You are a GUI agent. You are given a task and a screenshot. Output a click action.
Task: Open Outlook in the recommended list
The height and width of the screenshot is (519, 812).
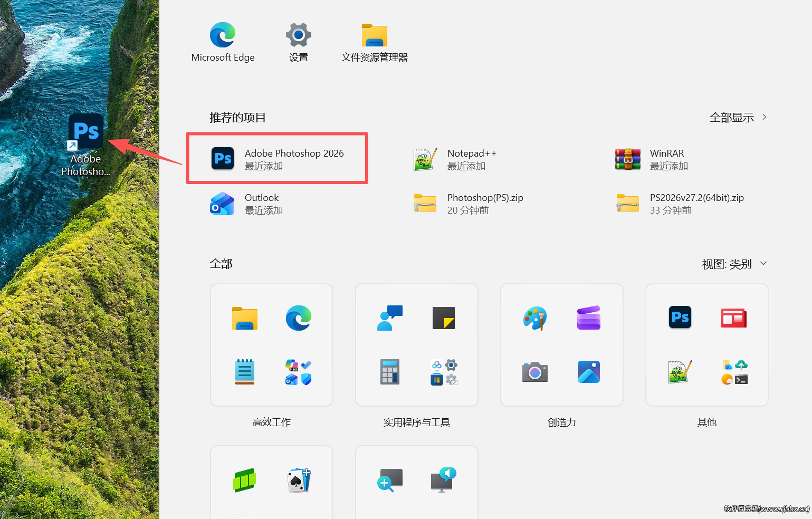pyautogui.click(x=246, y=204)
